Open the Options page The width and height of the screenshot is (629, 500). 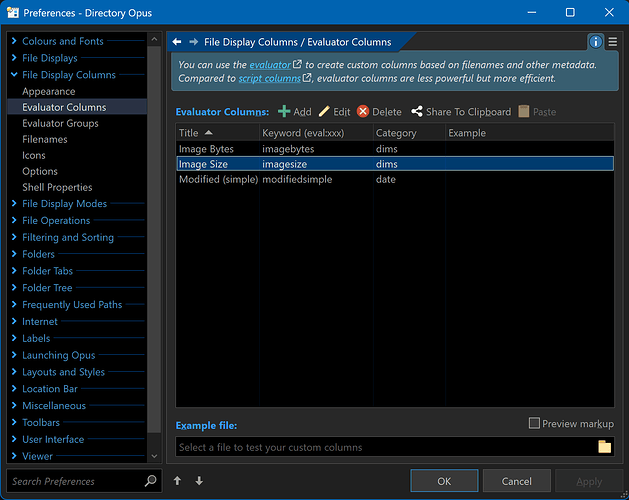tap(40, 171)
